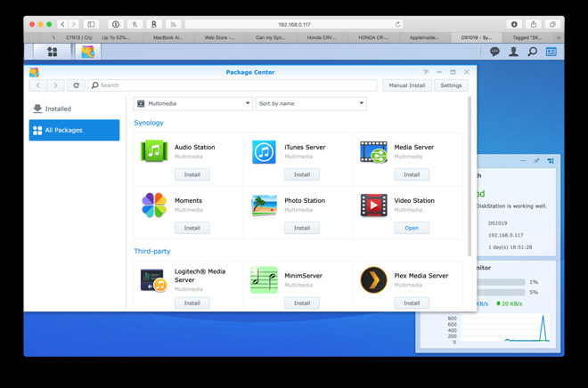Click the 192.168.0.117 IP text in widget

505,235
